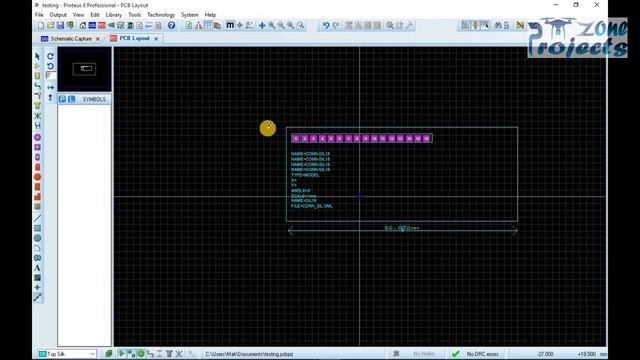Select the 2D Graphics Symbols tool
Viewport: 640px width, 360px height.
click(38, 278)
